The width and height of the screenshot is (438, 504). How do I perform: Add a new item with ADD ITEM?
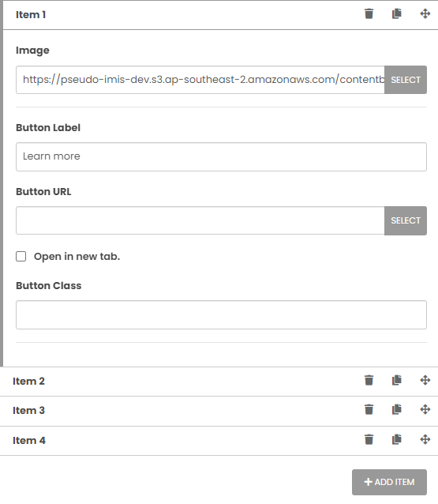[x=390, y=482]
